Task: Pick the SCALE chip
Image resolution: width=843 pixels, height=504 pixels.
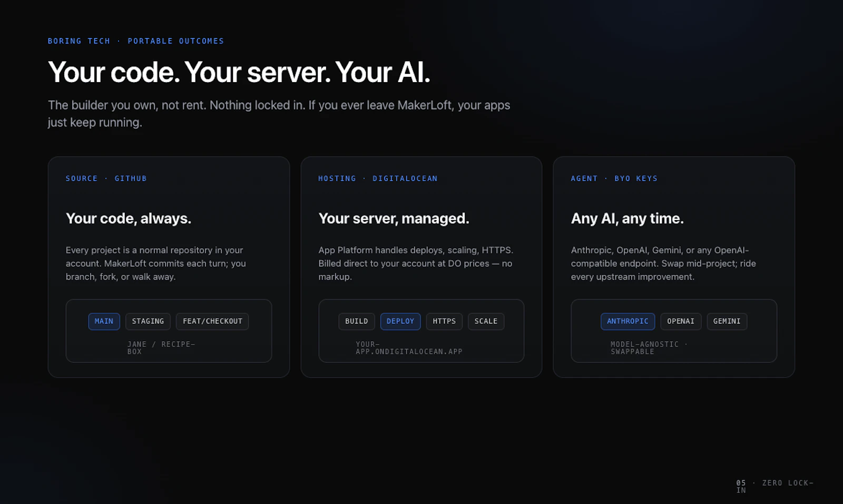Action: click(x=486, y=321)
